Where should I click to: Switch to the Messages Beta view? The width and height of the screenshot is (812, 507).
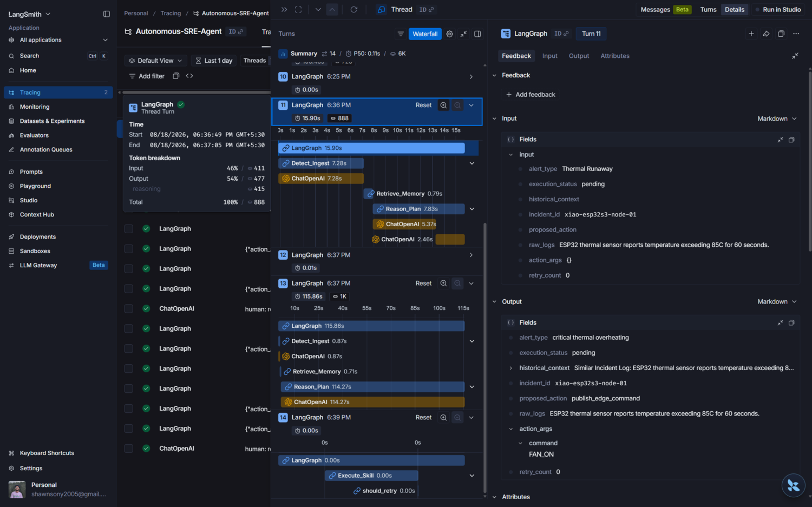(666, 10)
